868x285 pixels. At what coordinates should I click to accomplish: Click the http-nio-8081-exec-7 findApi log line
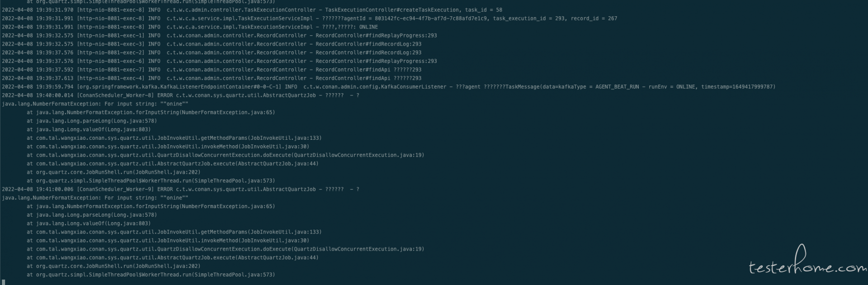click(212, 70)
